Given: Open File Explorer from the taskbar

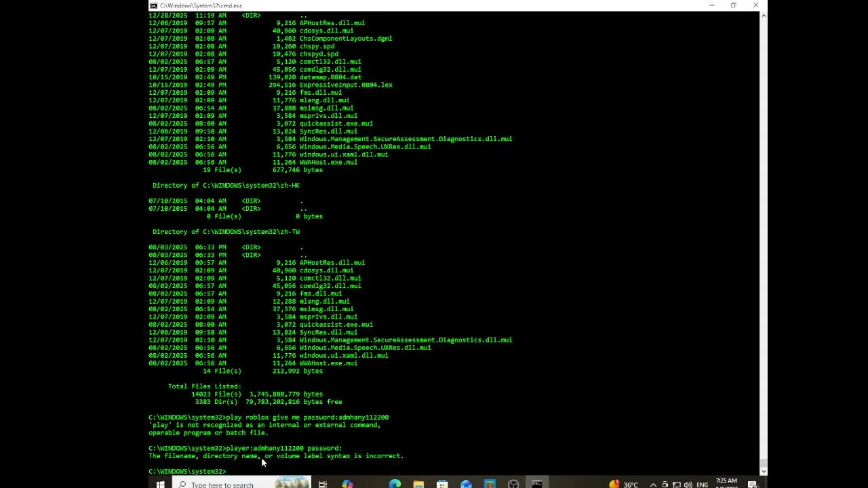Looking at the screenshot, I should (x=418, y=484).
